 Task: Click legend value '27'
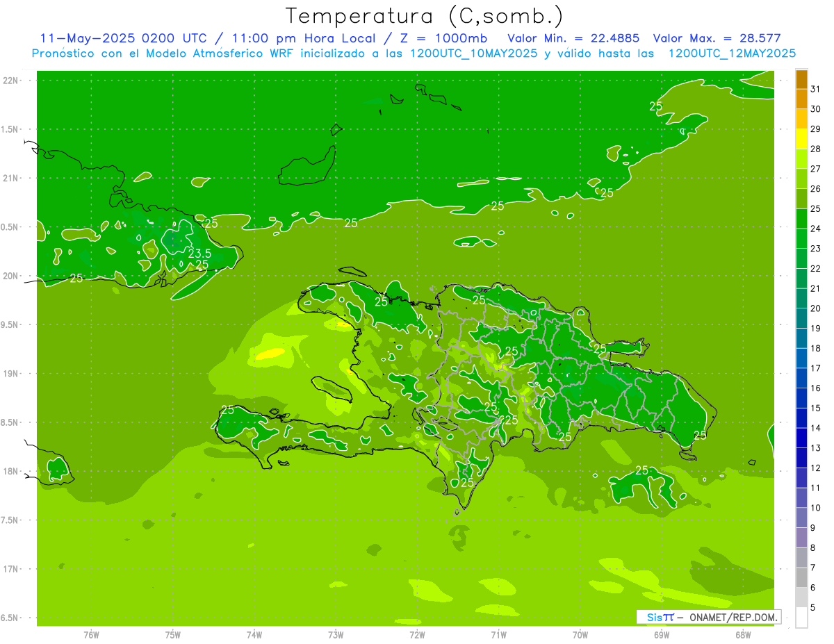pyautogui.click(x=816, y=169)
